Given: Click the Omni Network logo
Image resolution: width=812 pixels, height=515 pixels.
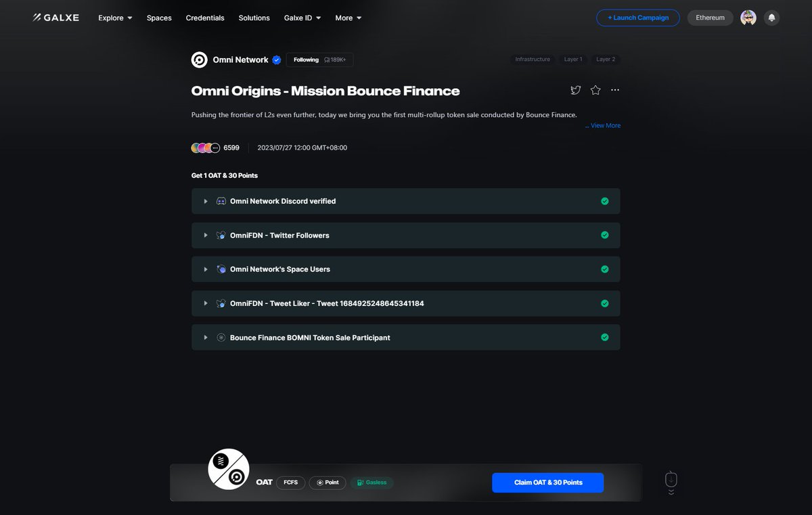Looking at the screenshot, I should 200,60.
